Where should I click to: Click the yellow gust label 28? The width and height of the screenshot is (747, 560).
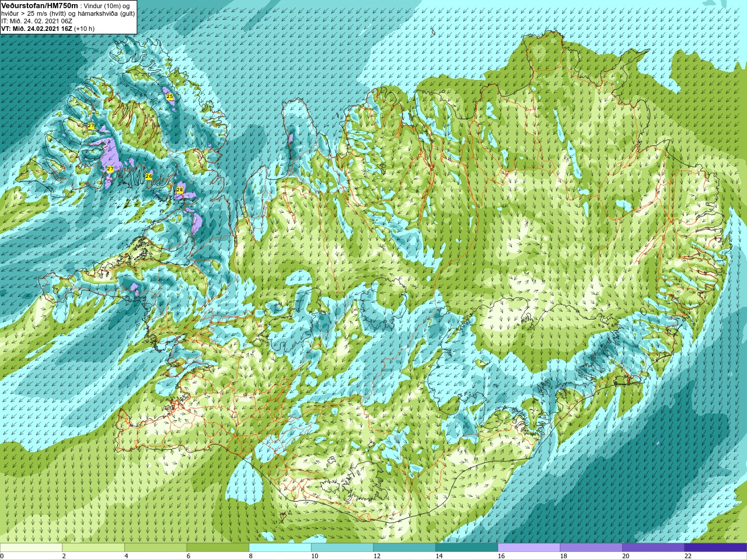coord(180,190)
